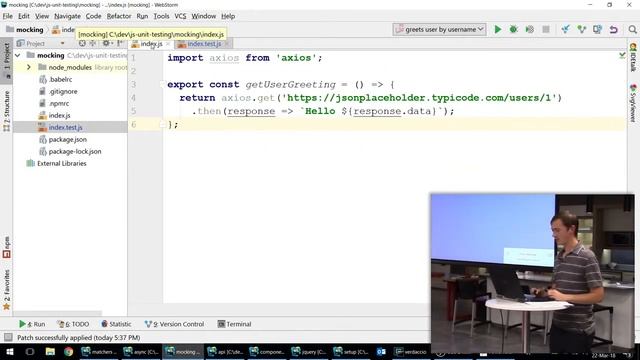Run with coverage
The width and height of the screenshot is (640, 360).
pos(529,29)
